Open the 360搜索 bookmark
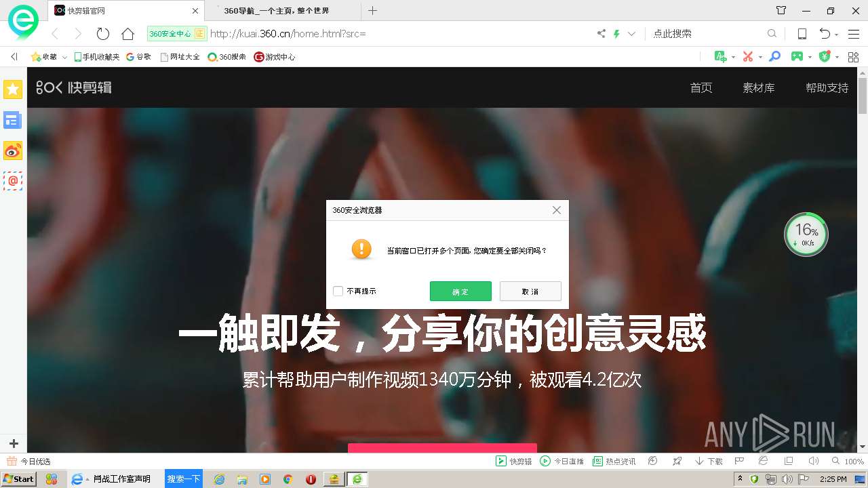Image resolution: width=868 pixels, height=488 pixels. [226, 57]
